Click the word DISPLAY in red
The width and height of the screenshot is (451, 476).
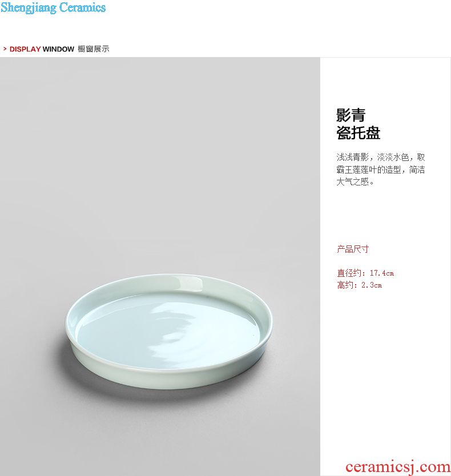(x=25, y=49)
